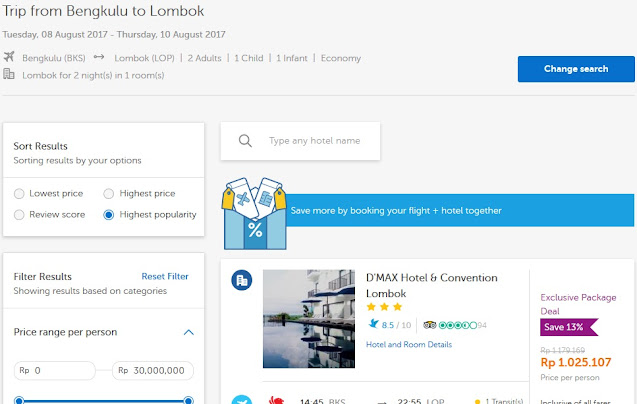Click the Lombok (LOP) destination text
Image resolution: width=637 pixels, height=404 pixels.
(144, 58)
